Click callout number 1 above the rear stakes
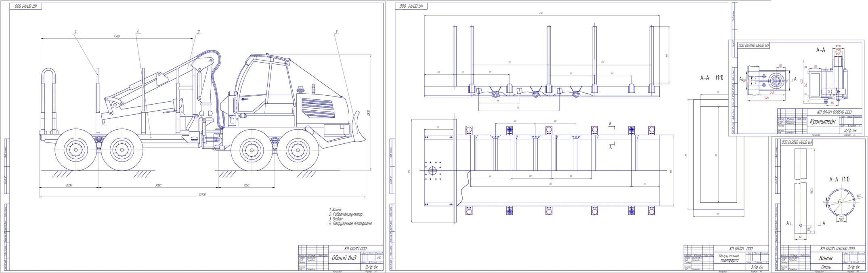 click(75, 31)
